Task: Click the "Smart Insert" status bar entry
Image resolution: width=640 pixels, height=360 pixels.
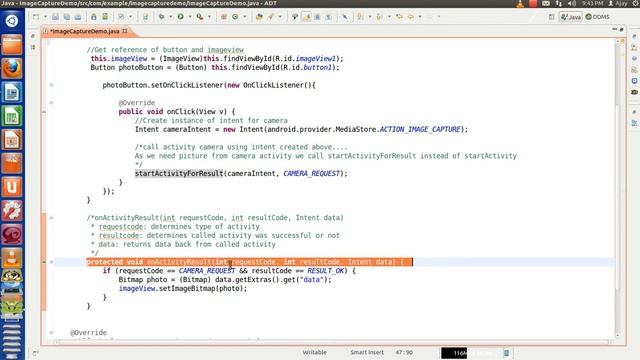Action: pos(367,352)
